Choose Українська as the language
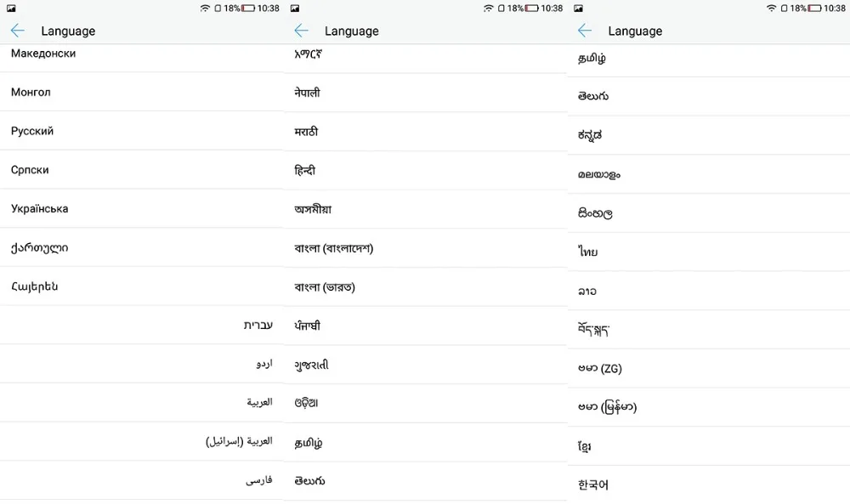Viewport: 850px width, 504px height. click(x=39, y=209)
